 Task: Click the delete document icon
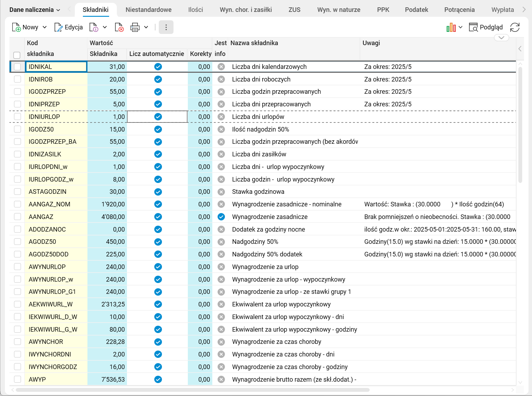pos(119,27)
